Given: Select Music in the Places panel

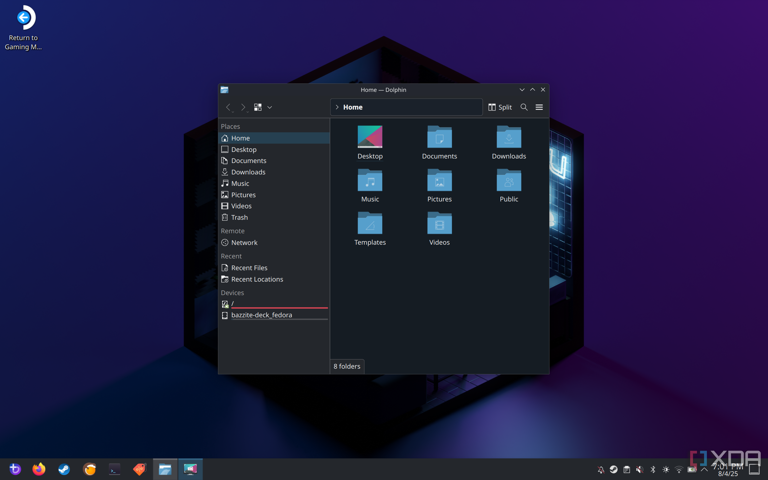Looking at the screenshot, I should [274, 183].
